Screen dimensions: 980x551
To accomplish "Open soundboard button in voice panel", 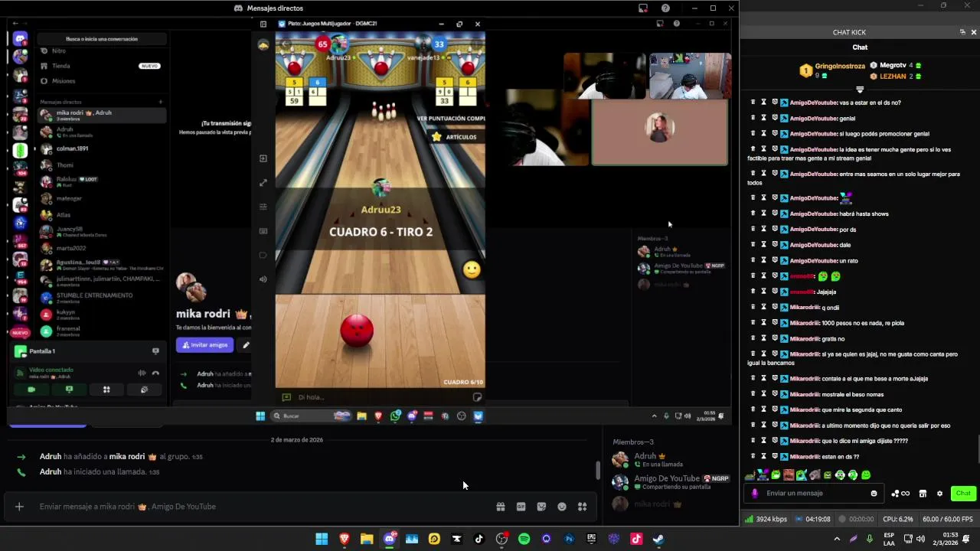I will [x=144, y=390].
